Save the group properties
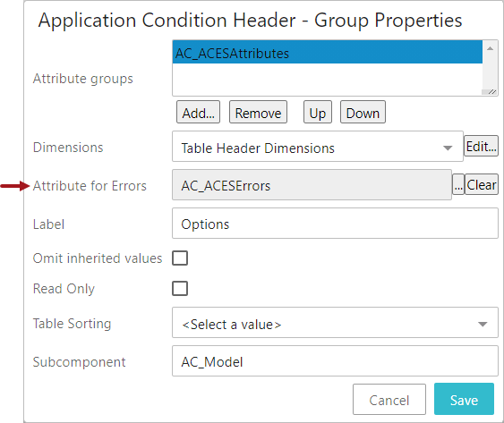 point(464,399)
